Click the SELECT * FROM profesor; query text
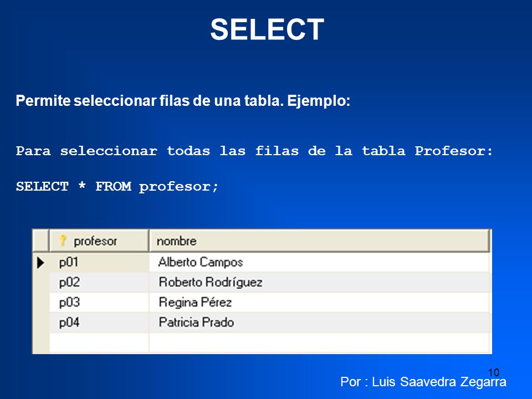 [x=117, y=187]
